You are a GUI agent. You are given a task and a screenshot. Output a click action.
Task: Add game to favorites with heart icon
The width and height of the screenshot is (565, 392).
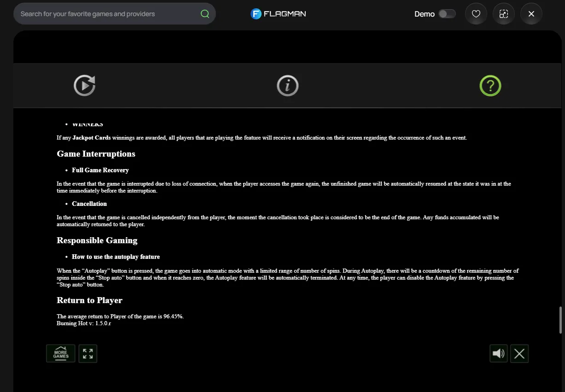(476, 14)
